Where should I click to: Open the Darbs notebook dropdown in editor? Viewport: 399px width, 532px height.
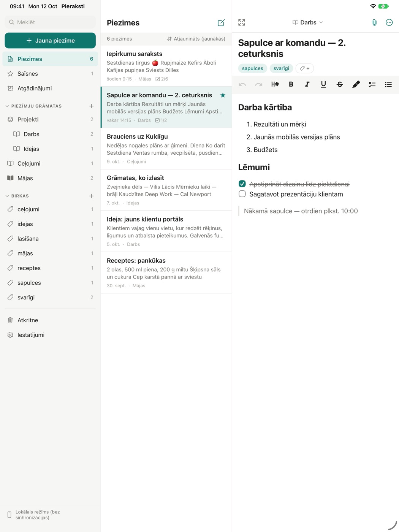[308, 22]
